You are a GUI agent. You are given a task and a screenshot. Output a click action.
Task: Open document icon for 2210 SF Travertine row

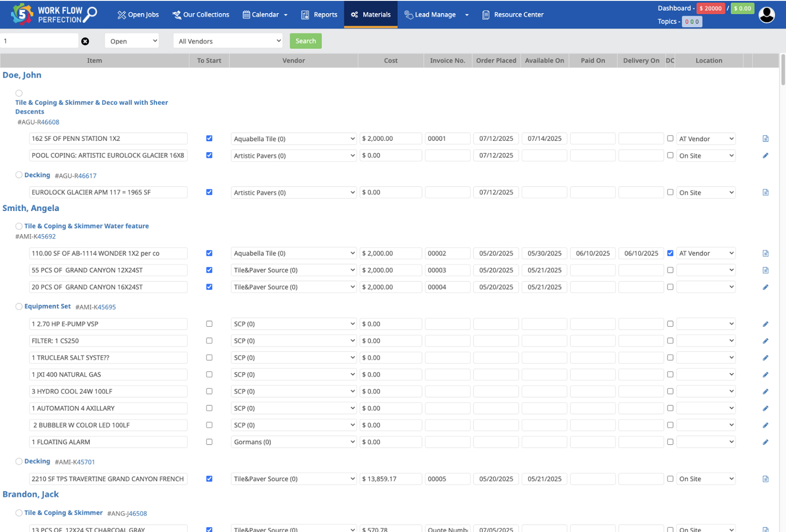[766, 479]
